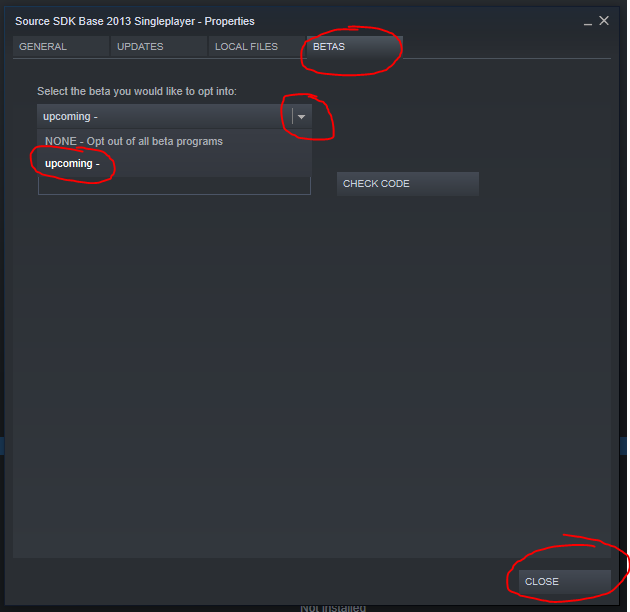Click the "Not installed" text behind the dialog
This screenshot has height=612, width=630.
point(333,608)
